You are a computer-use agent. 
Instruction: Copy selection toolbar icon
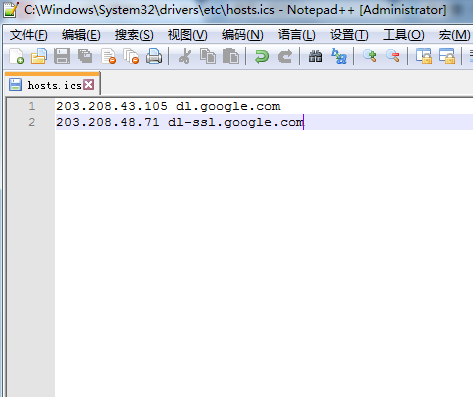tap(208, 56)
